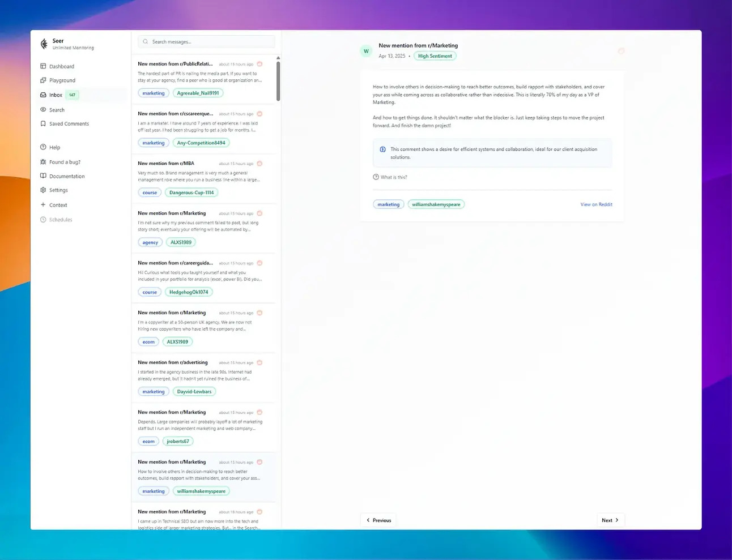
Task: Click the Dangerous-Cup-1114 user tag
Action: [191, 193]
